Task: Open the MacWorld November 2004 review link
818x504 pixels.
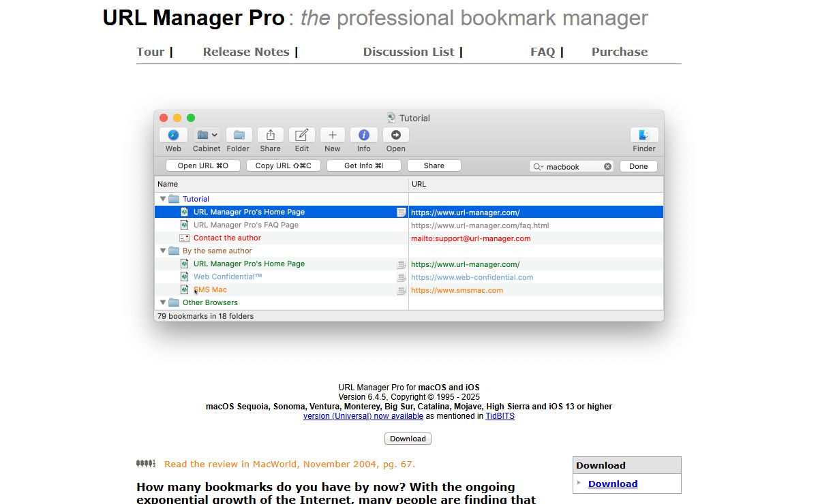Action: [290, 464]
